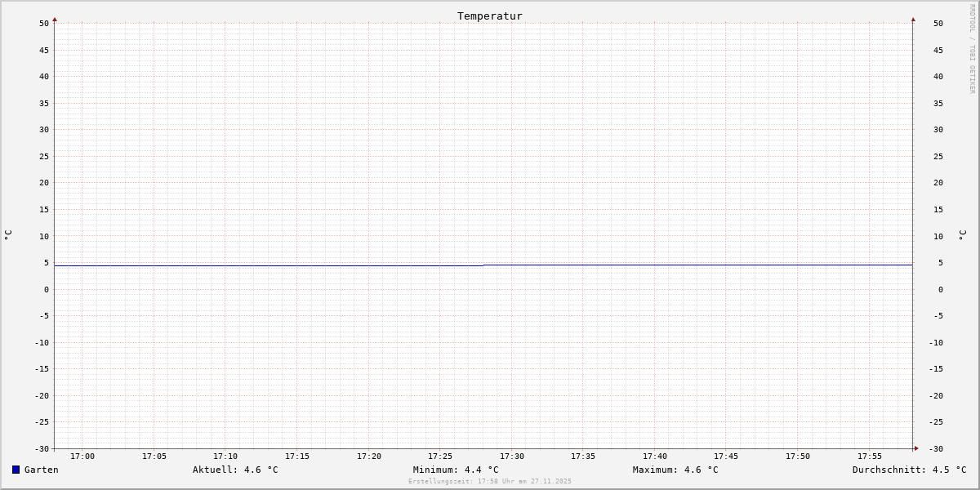The image size is (980, 490).
Task: Click the blue Garten legend color box
Action: click(16, 470)
